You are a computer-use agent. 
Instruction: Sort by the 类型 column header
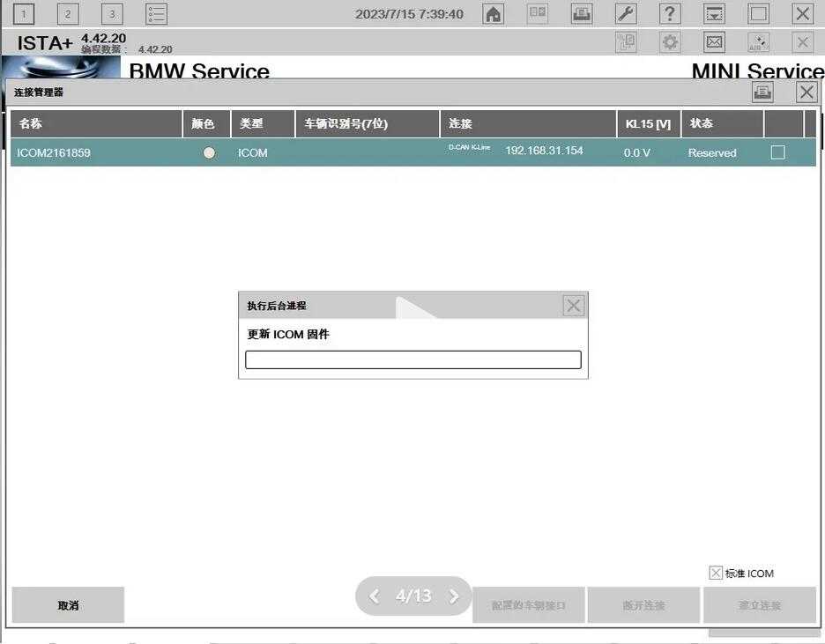coord(263,124)
